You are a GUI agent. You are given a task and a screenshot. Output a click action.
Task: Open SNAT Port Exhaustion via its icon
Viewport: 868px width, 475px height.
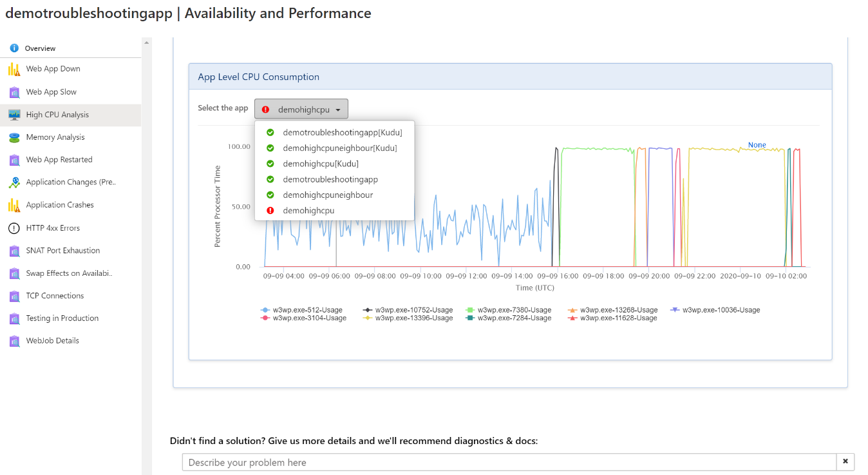point(13,250)
